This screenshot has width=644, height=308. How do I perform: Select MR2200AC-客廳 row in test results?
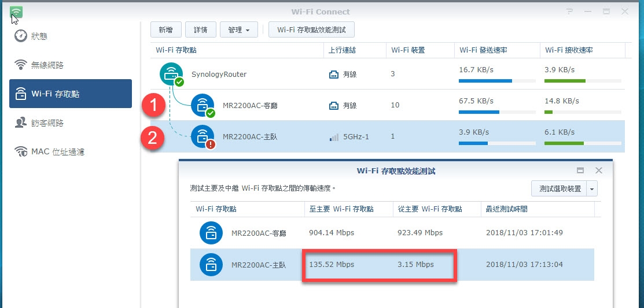(392, 233)
